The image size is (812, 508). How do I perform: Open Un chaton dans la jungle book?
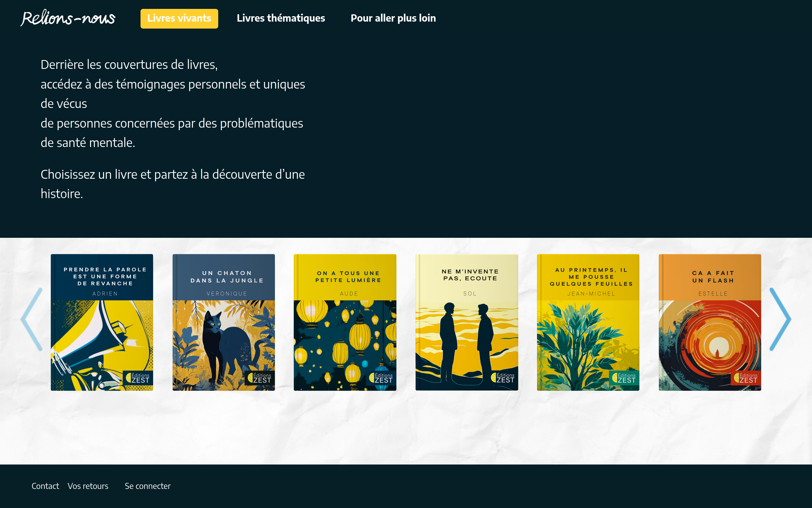(224, 322)
